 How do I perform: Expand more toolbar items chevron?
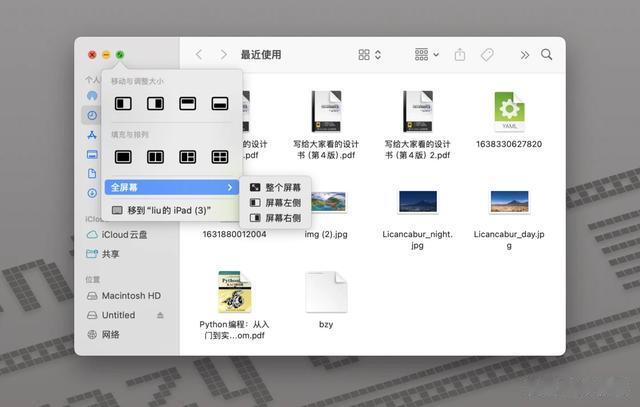[x=524, y=55]
